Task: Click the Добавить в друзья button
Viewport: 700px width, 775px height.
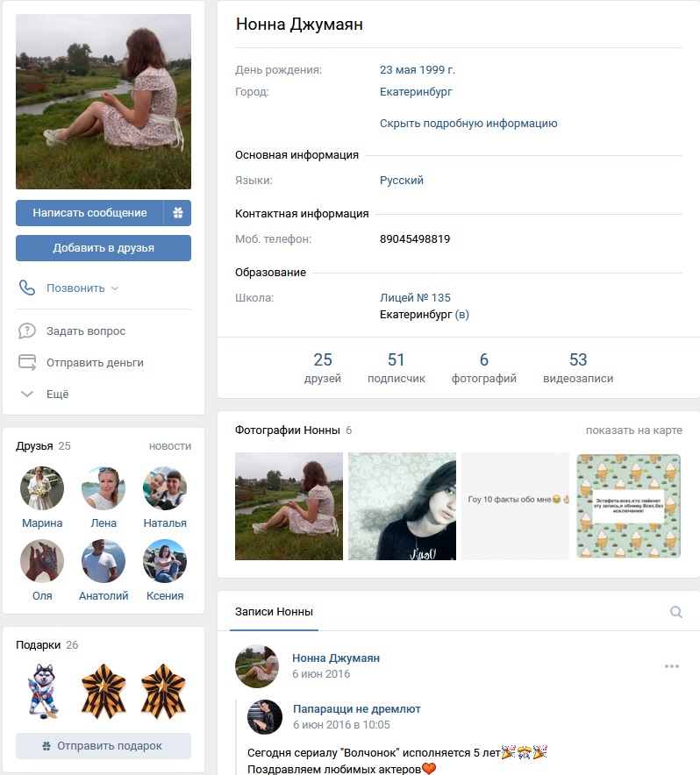Action: pyautogui.click(x=104, y=247)
